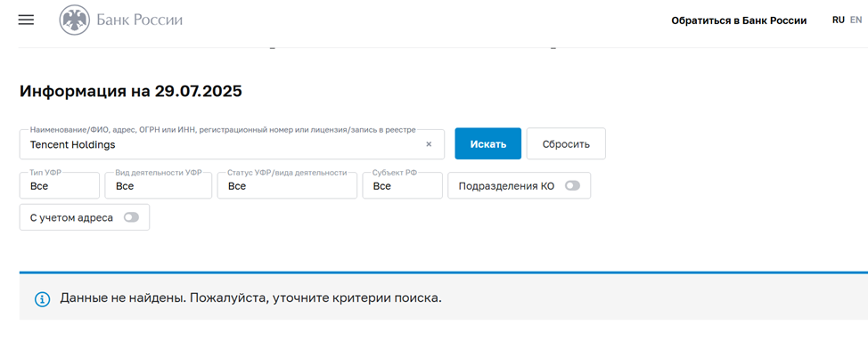The image size is (868, 350).
Task: Click the Bank of Russia eagle logo
Action: click(75, 20)
